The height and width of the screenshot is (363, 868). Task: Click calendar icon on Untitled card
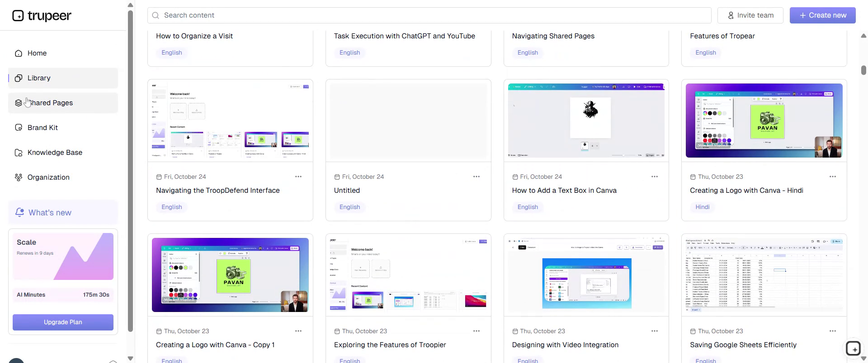click(337, 177)
